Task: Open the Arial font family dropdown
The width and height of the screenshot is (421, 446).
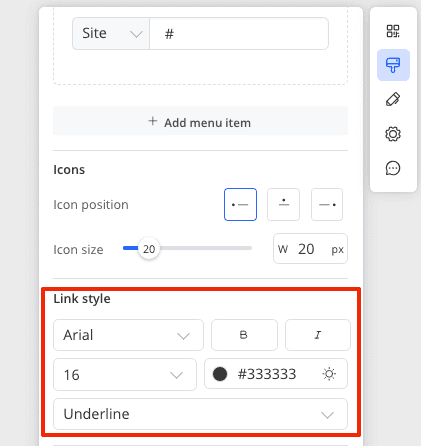Action: [128, 335]
